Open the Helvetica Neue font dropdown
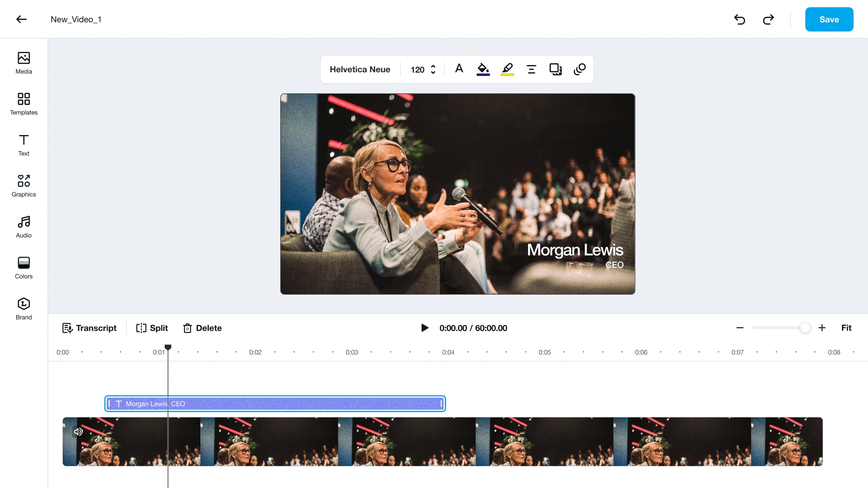 [360, 69]
